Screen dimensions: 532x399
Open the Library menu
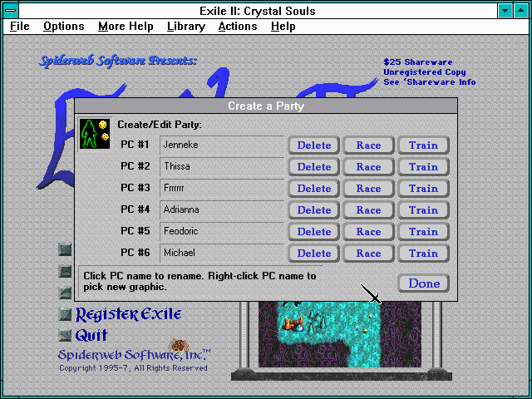coord(186,26)
